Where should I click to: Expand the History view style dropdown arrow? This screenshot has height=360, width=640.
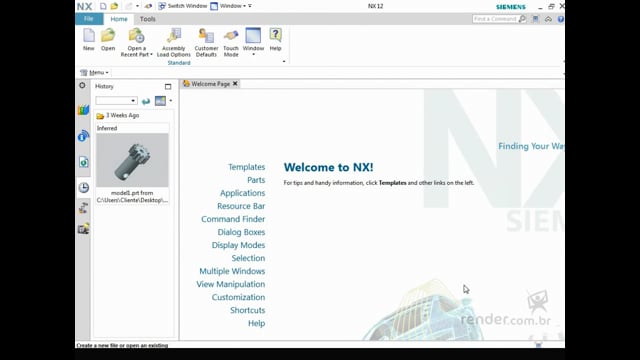(171, 101)
